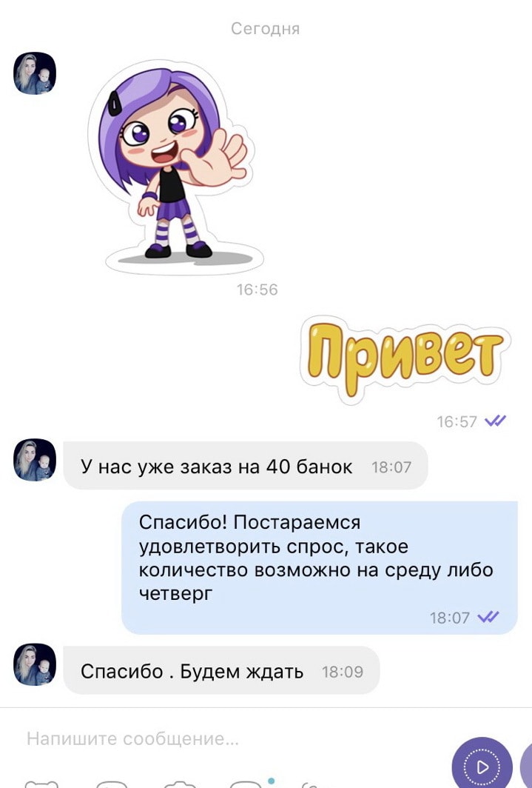Open the gallery icon beside the sticker icon
532x788 pixels.
[x=112, y=784]
